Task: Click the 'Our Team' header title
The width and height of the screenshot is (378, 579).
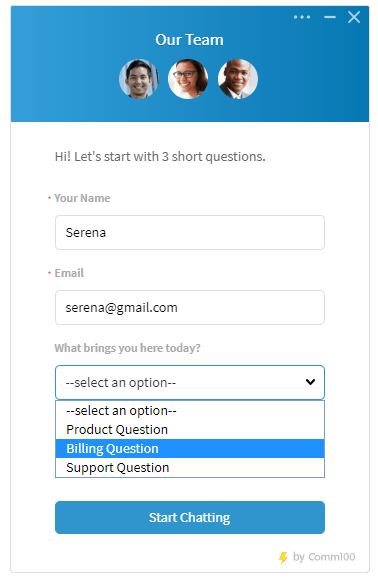Action: pos(189,40)
